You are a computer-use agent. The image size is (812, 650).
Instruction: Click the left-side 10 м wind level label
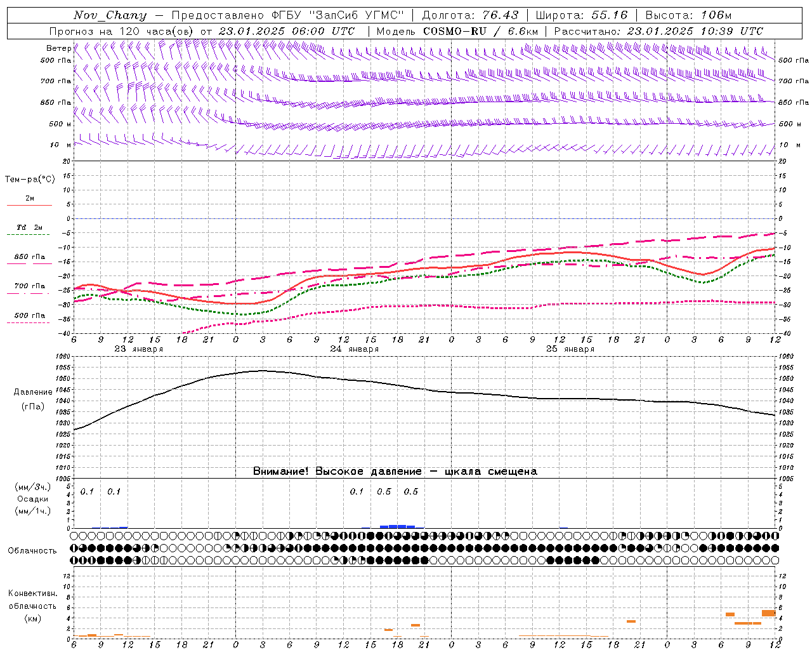(60, 145)
